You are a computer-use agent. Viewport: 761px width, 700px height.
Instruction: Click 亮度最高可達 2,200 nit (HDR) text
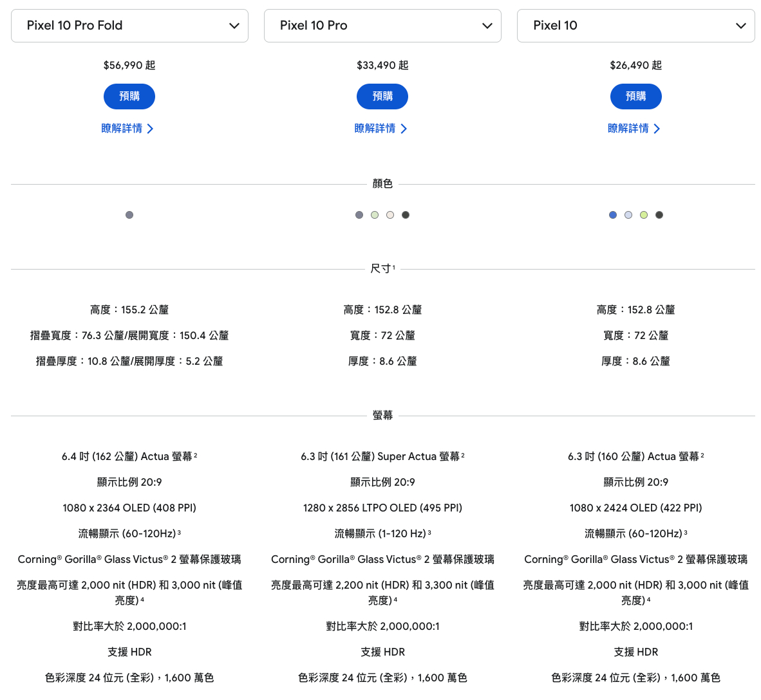click(x=382, y=593)
